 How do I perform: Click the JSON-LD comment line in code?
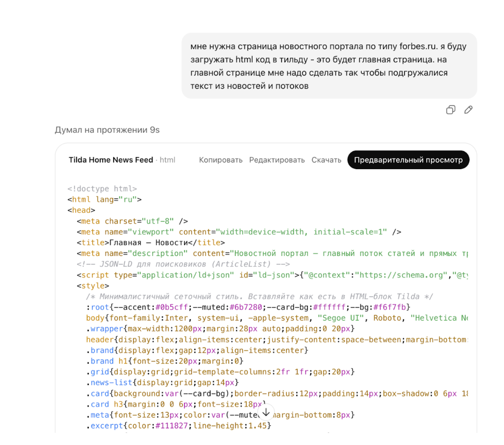click(x=183, y=264)
